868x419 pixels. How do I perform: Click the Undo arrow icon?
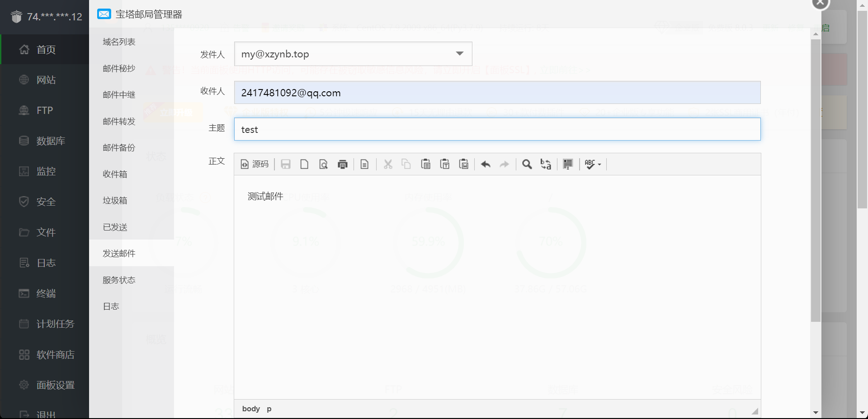pos(486,164)
